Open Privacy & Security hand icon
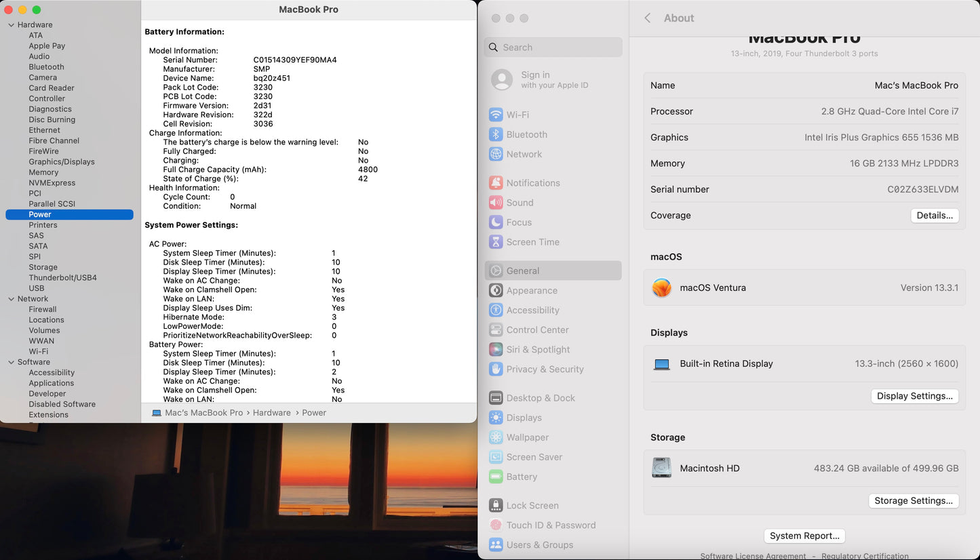 496,369
